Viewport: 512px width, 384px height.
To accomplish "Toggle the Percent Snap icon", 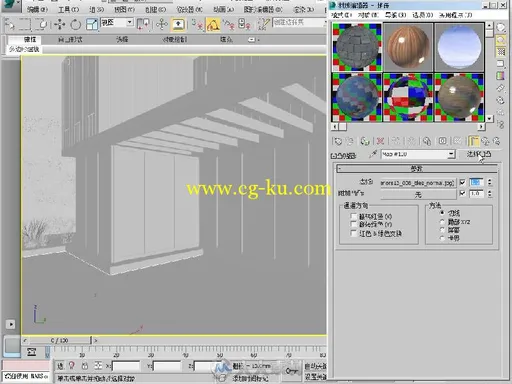I will coord(229,24).
